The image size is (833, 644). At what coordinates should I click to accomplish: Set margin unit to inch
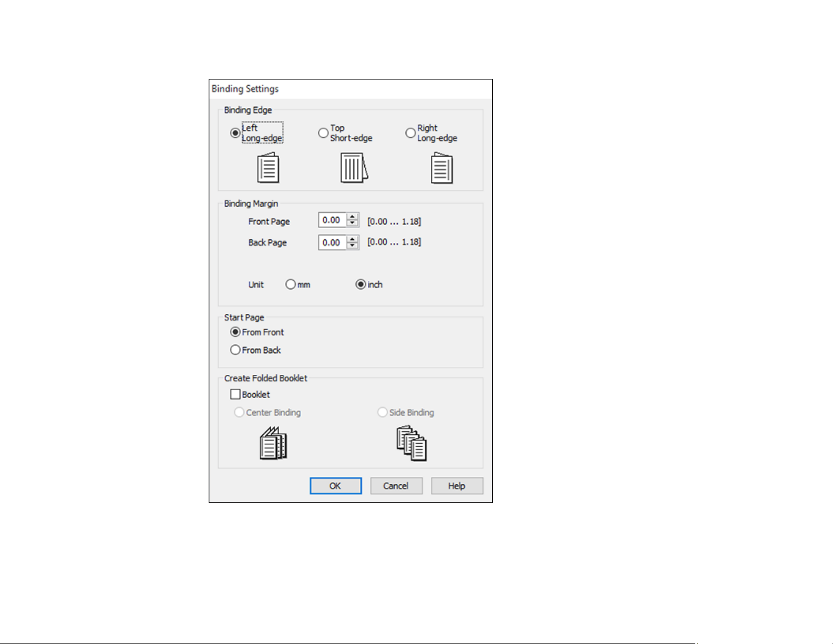click(x=361, y=284)
